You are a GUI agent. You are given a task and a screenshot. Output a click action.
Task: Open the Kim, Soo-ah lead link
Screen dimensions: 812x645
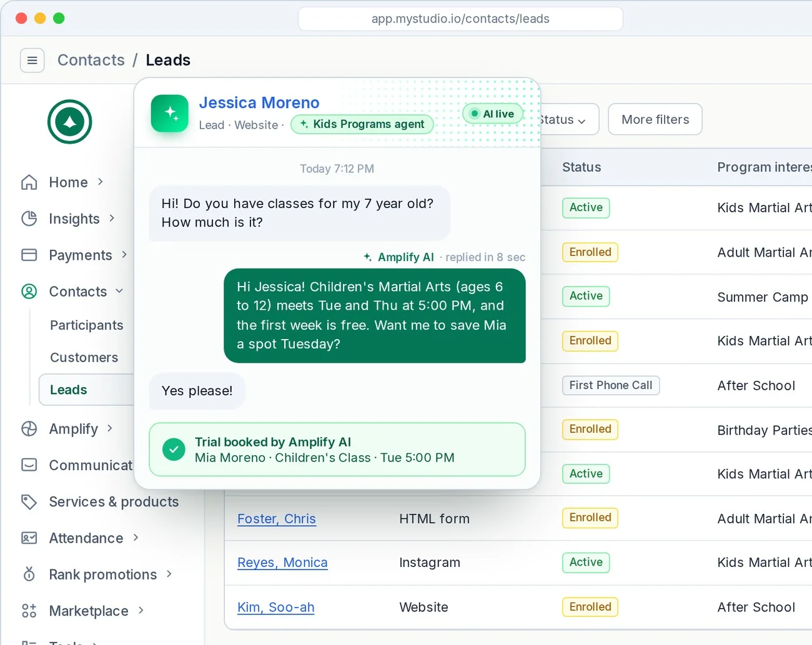(275, 608)
